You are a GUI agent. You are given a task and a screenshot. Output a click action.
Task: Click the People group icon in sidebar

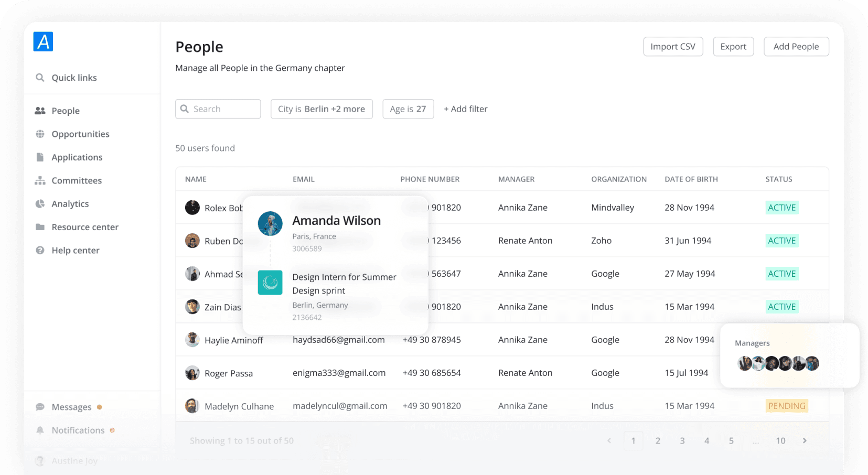coord(40,111)
